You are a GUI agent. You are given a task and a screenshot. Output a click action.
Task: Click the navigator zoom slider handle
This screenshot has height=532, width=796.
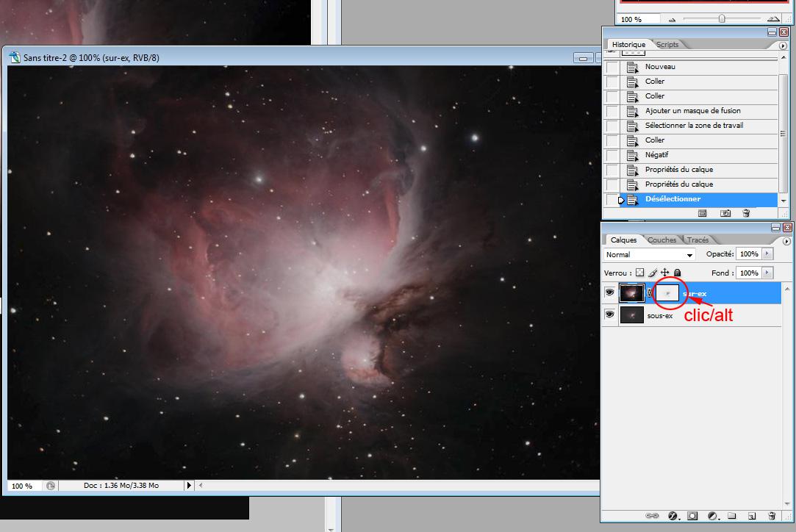pyautogui.click(x=723, y=19)
